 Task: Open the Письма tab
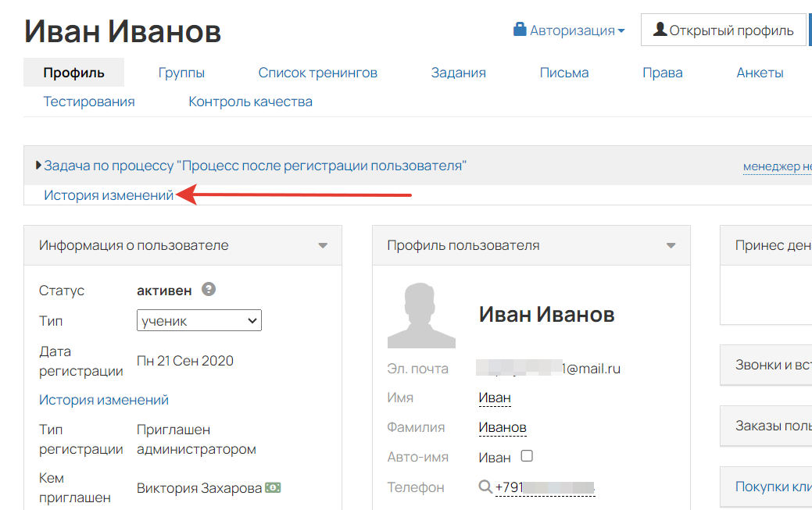pos(564,72)
